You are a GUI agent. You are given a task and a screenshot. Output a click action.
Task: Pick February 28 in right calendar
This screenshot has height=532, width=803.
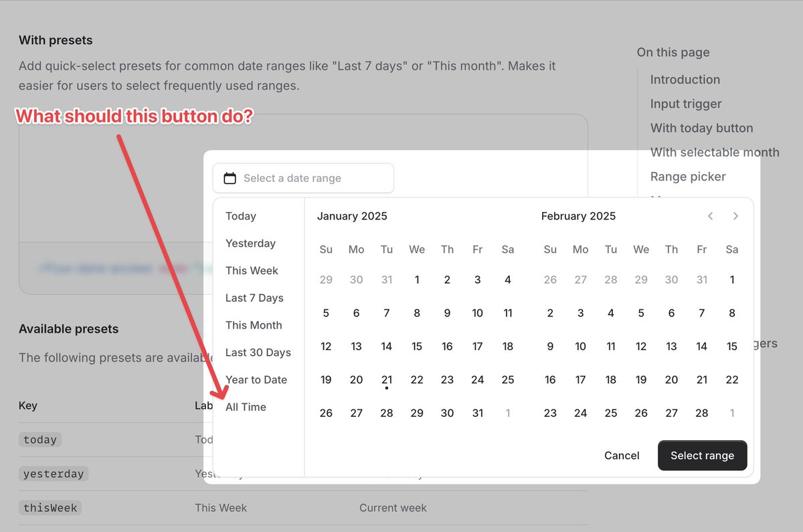coord(701,413)
